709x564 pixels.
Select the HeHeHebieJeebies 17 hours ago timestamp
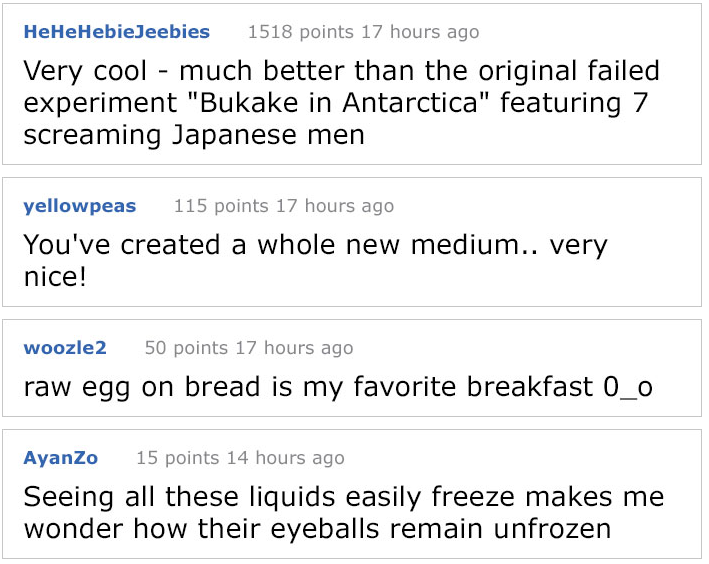[x=420, y=32]
